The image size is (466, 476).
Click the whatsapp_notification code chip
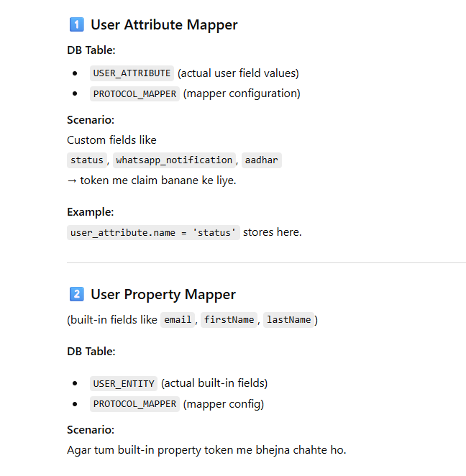tap(174, 160)
